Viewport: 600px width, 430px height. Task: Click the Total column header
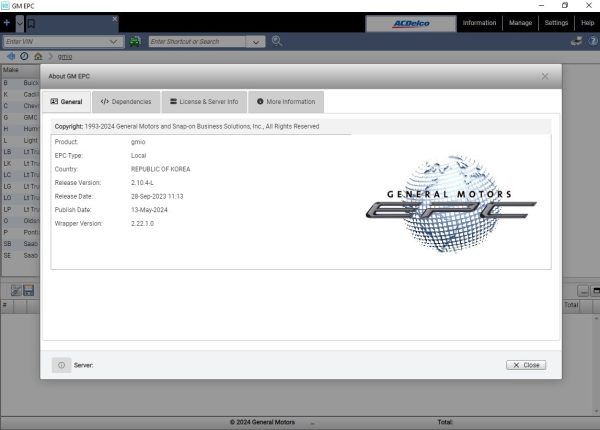point(572,305)
